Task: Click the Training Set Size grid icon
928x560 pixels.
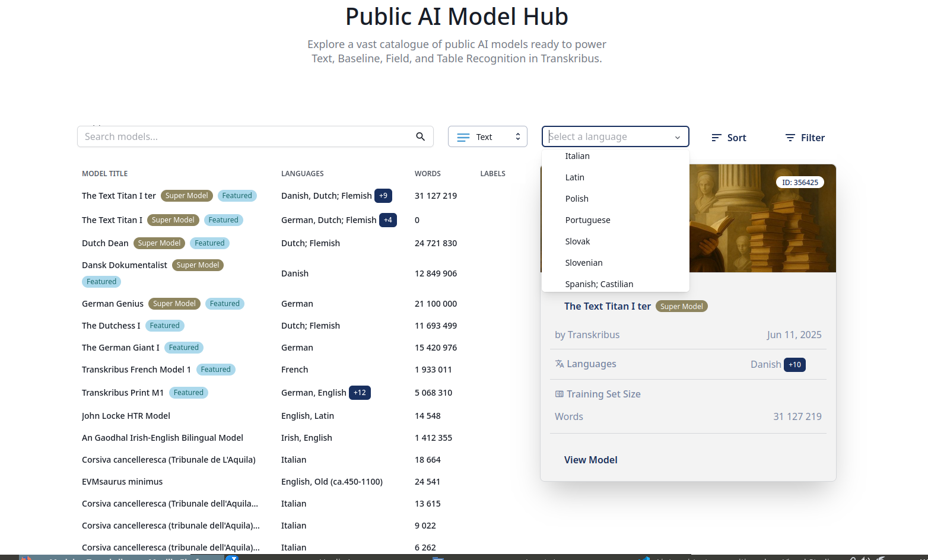Action: click(x=558, y=393)
